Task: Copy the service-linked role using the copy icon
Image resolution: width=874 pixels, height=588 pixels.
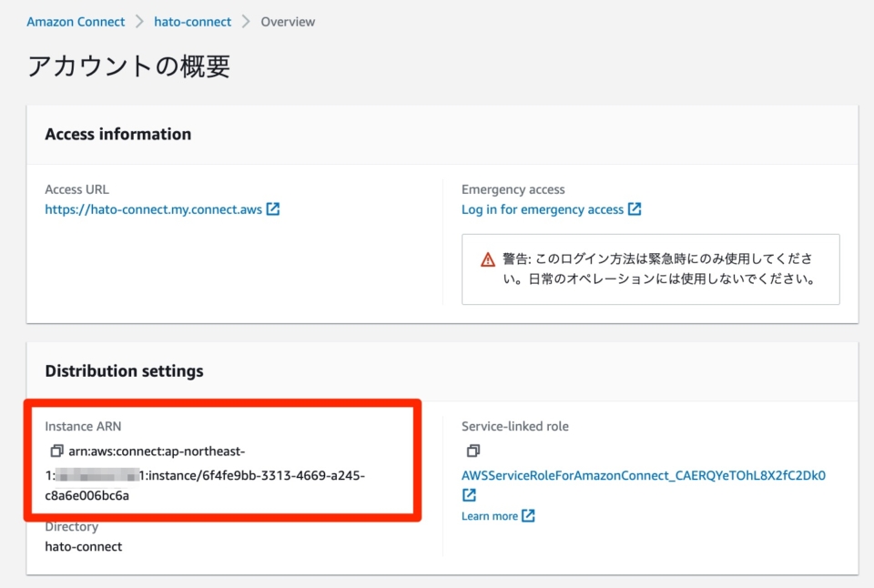Action: (472, 450)
